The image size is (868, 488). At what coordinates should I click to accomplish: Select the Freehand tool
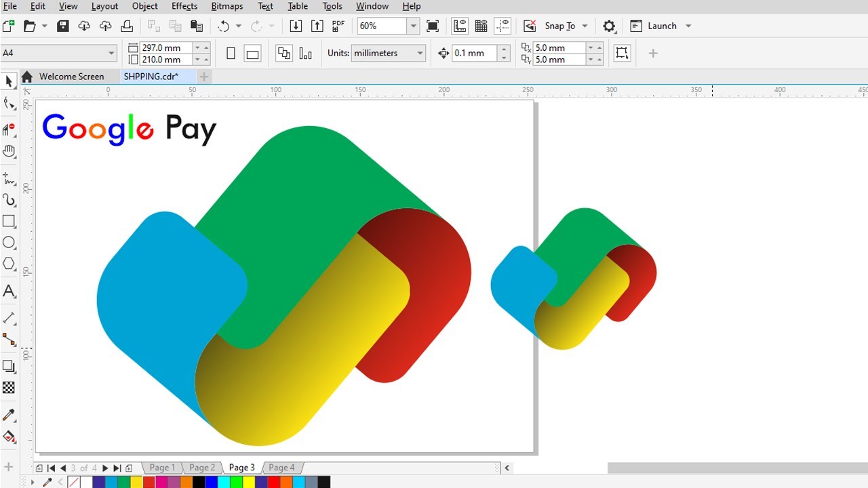click(9, 178)
